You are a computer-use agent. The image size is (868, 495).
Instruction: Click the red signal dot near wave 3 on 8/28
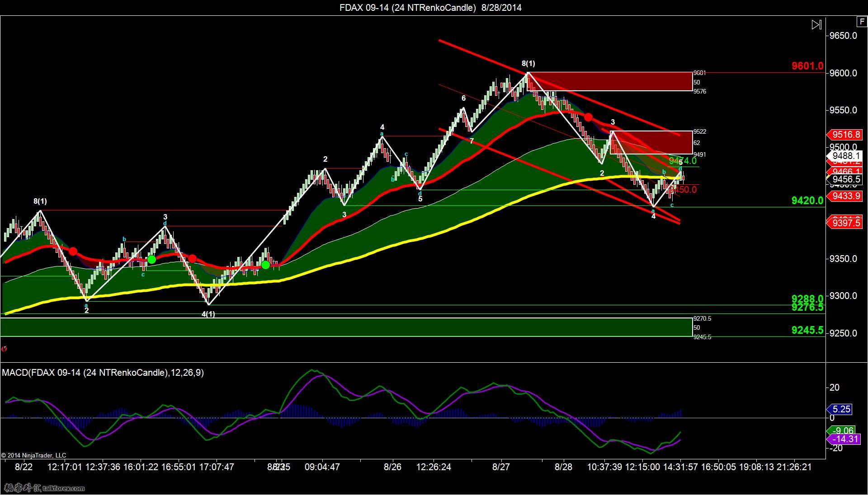pyautogui.click(x=588, y=117)
